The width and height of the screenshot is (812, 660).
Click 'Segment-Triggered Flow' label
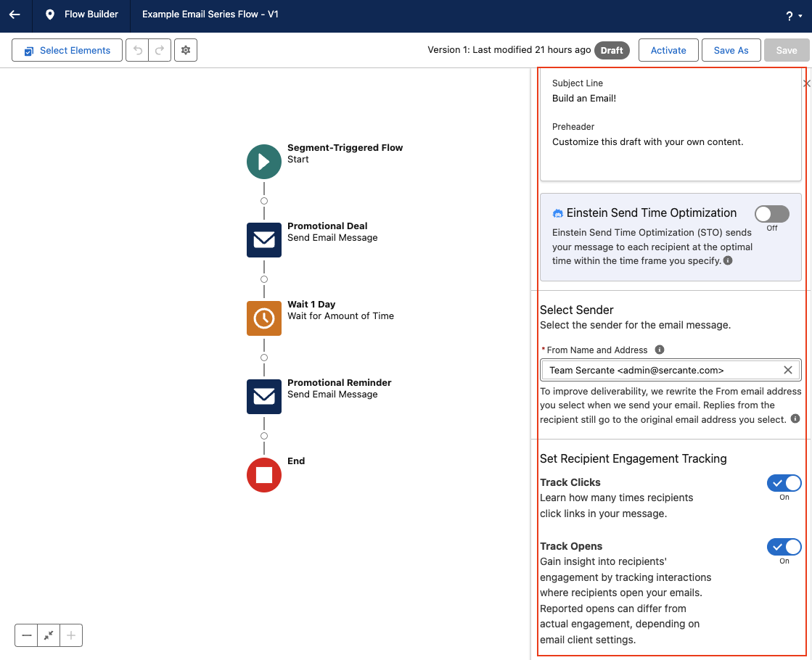pyautogui.click(x=345, y=147)
